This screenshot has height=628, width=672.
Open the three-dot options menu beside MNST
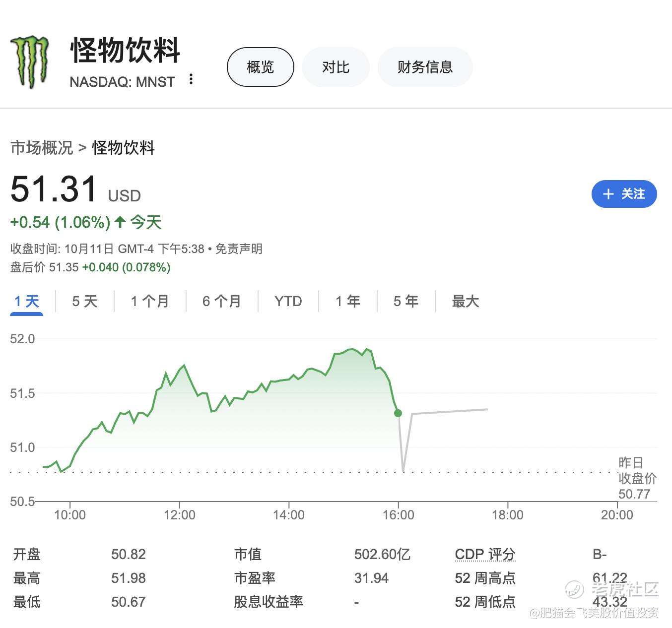[191, 79]
